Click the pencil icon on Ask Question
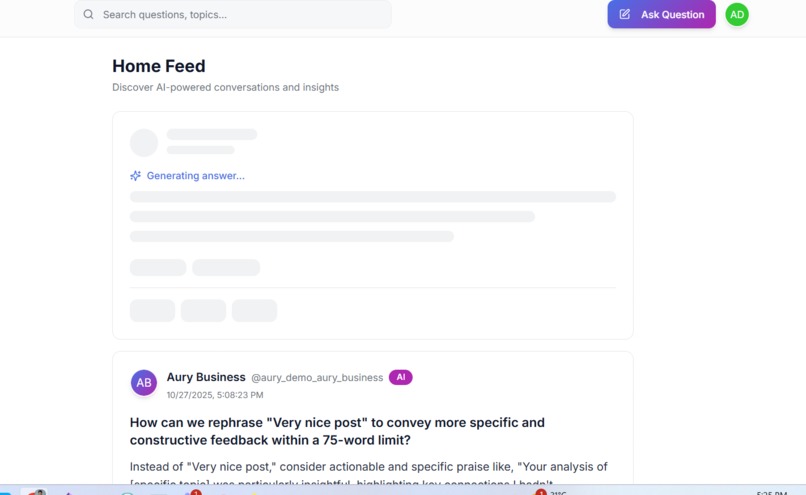Image resolution: width=806 pixels, height=495 pixels. pyautogui.click(x=625, y=14)
